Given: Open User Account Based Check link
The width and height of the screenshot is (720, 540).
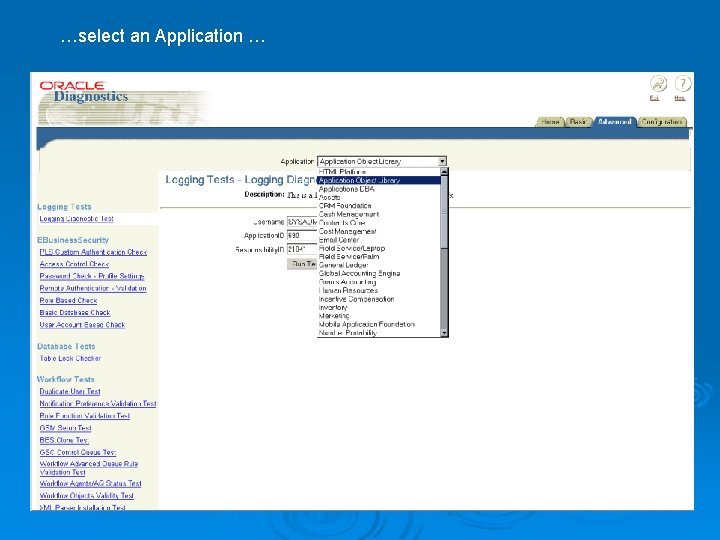Looking at the screenshot, I should click(x=82, y=325).
